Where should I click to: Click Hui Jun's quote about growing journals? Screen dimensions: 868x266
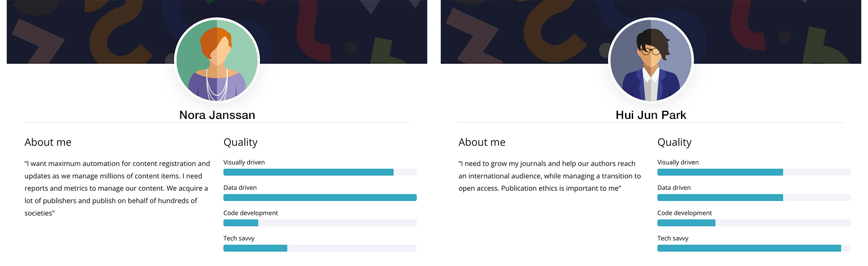(549, 176)
